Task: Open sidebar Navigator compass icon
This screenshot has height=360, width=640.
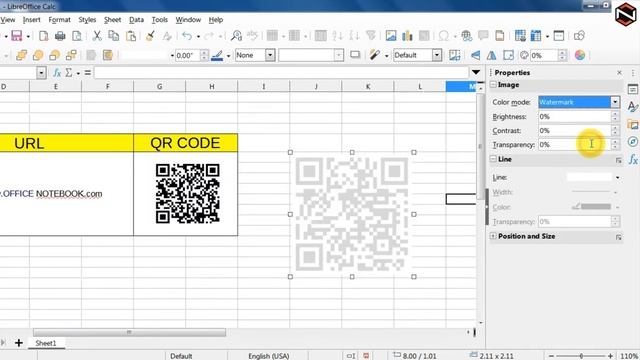Action: (633, 142)
